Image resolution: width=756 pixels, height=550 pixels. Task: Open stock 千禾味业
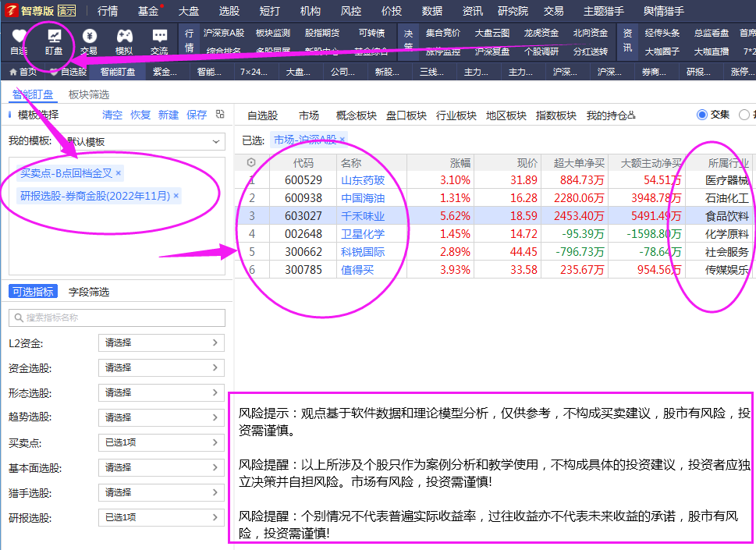tap(363, 216)
